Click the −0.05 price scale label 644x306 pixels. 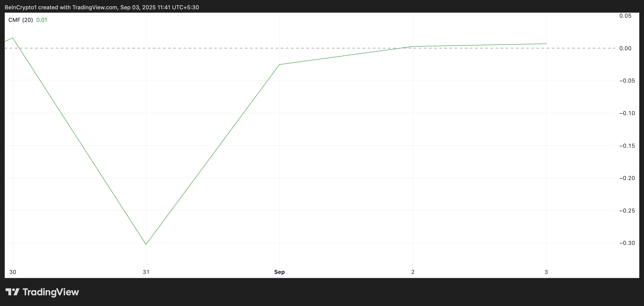click(627, 81)
